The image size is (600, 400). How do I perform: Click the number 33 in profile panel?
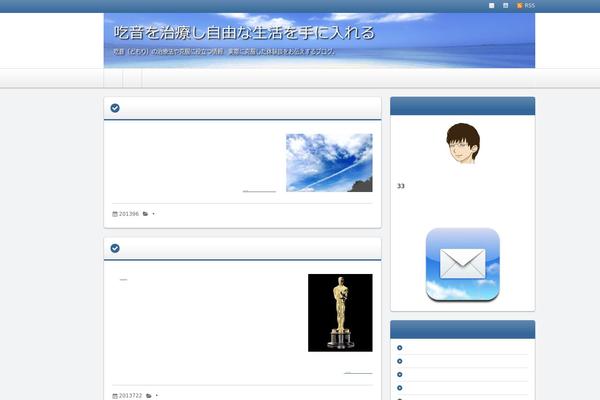pyautogui.click(x=401, y=186)
